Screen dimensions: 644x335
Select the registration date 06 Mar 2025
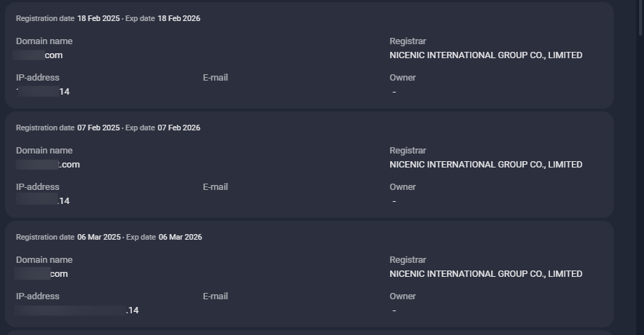[99, 237]
